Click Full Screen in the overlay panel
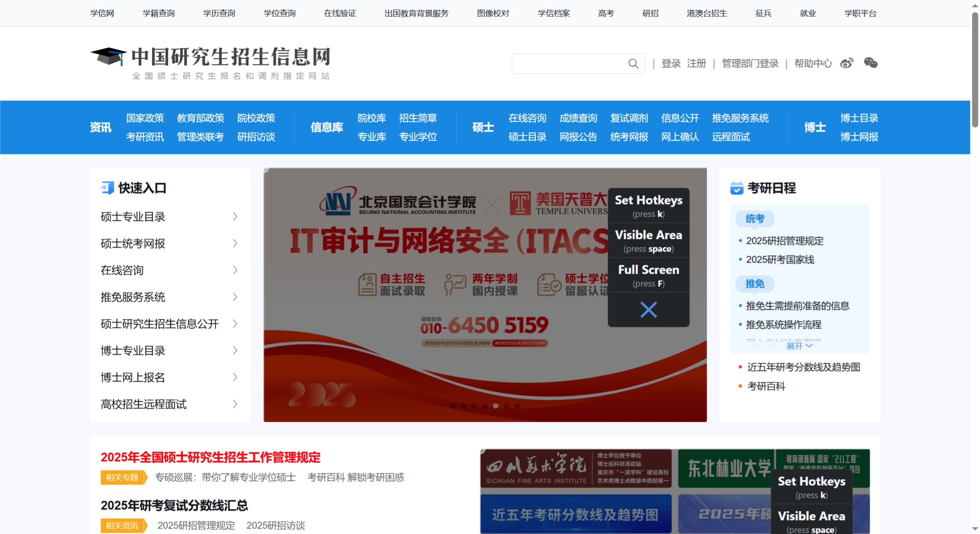Viewport: 980px width, 534px height. pos(649,275)
